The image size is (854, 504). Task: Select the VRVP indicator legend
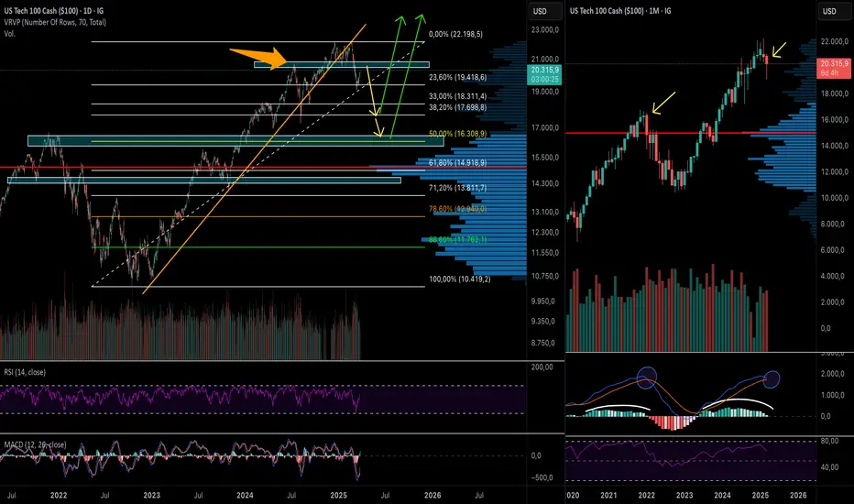pos(55,22)
